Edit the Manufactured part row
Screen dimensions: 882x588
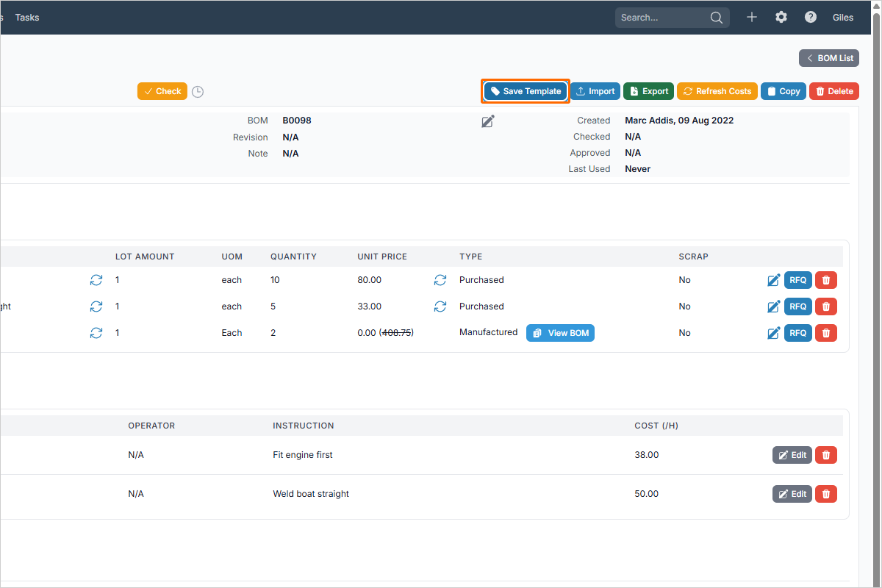(x=773, y=333)
